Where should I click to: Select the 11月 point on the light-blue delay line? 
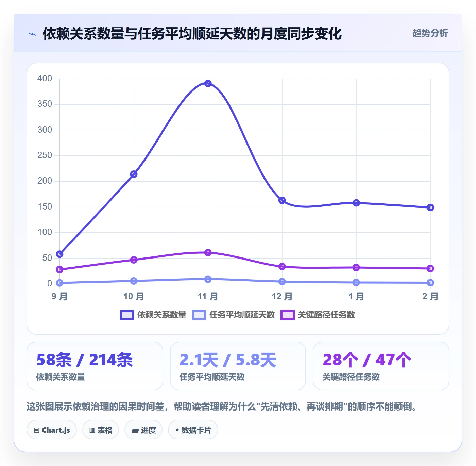(x=208, y=279)
